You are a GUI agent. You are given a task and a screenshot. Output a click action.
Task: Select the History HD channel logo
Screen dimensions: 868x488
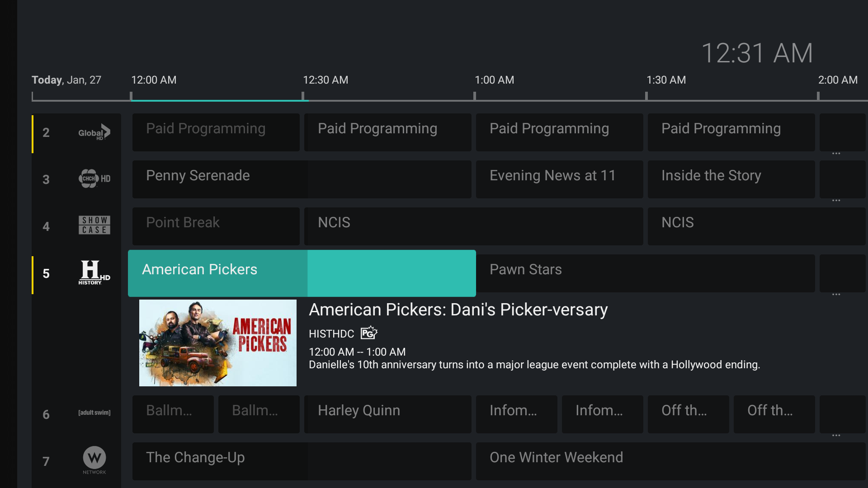tap(94, 272)
